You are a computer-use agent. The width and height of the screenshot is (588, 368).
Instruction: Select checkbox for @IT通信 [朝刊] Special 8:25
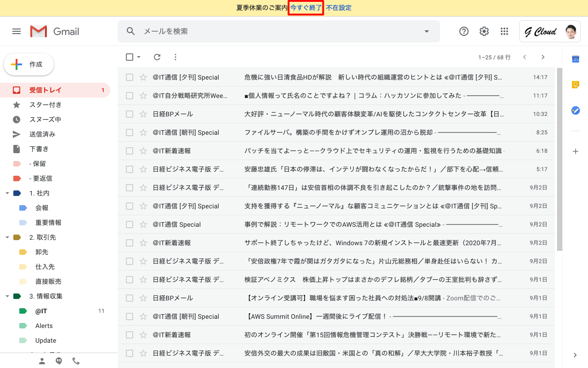130,132
